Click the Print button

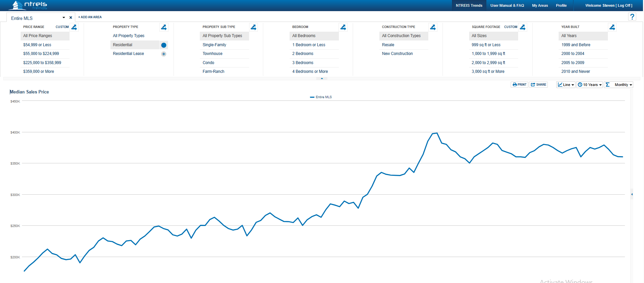pos(519,85)
